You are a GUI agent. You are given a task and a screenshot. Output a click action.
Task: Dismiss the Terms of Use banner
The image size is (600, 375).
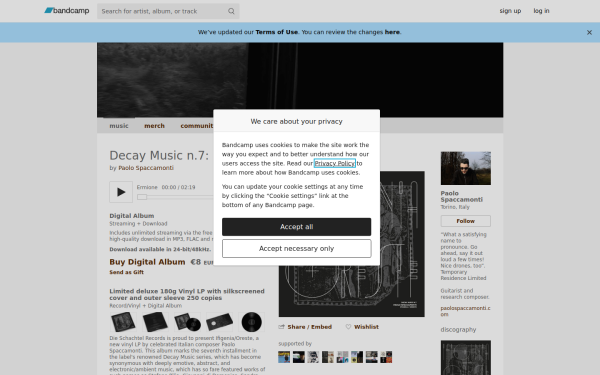pyautogui.click(x=589, y=33)
